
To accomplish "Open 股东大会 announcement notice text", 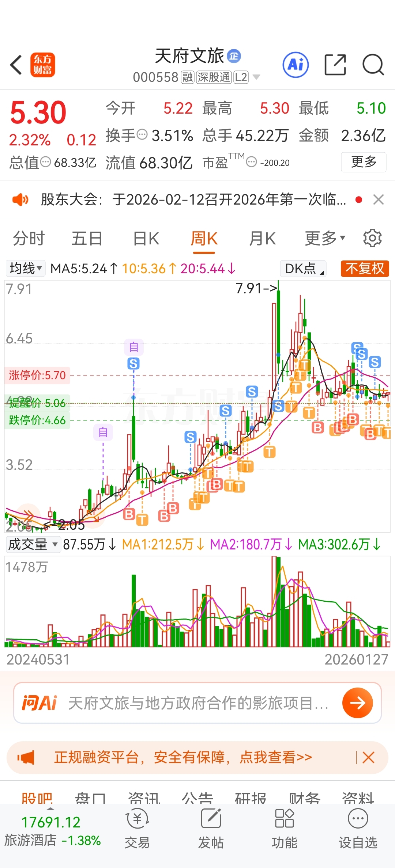I will coord(193,200).
